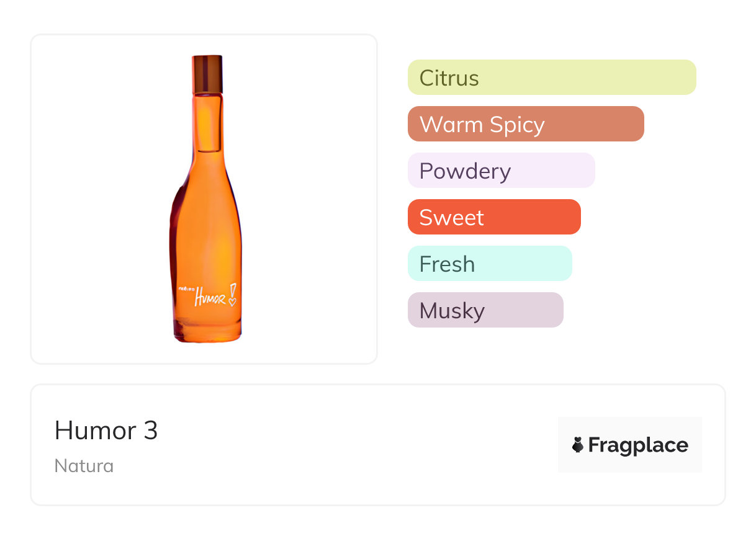Open the Humor 3 fragrance title

pyautogui.click(x=106, y=430)
